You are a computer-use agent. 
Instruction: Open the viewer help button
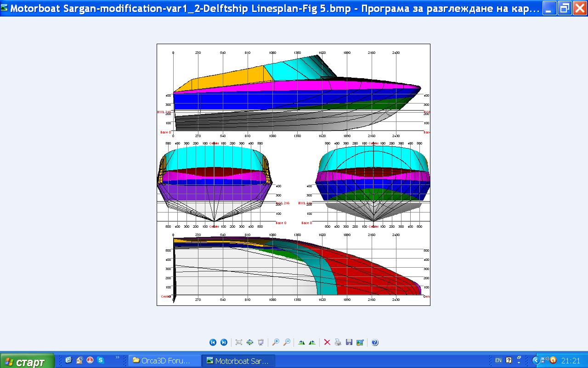click(375, 342)
